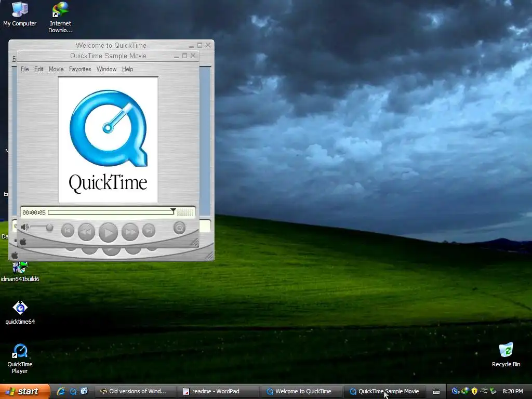Open the File menu
The image size is (532, 399).
[25, 69]
